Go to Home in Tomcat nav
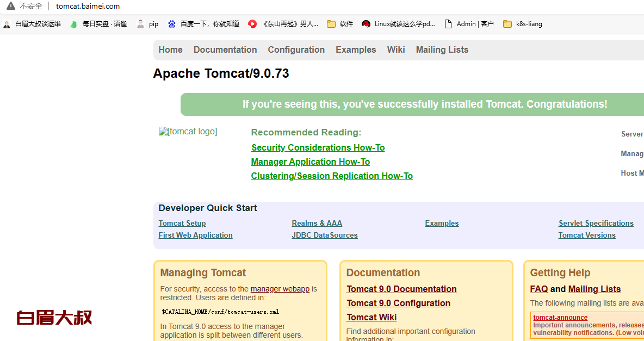 tap(170, 49)
